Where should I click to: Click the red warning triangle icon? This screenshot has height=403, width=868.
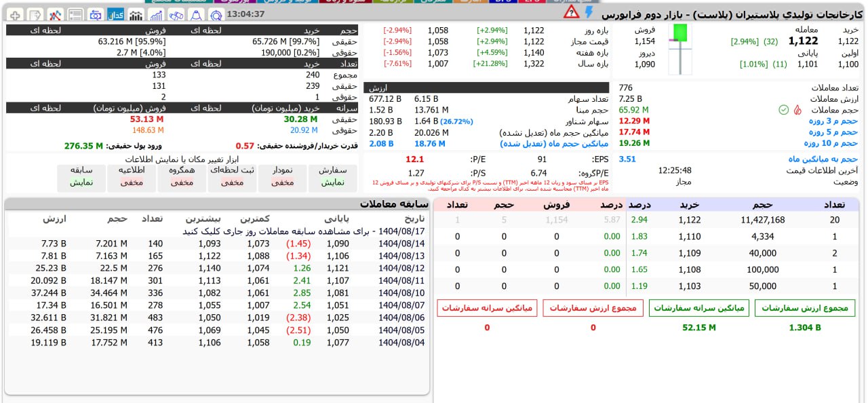click(x=571, y=12)
